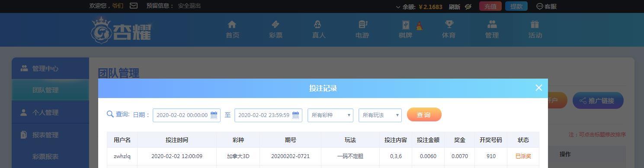This screenshot has width=644, height=168.
Task: Click the 用户名 column header
Action: pyautogui.click(x=122, y=140)
